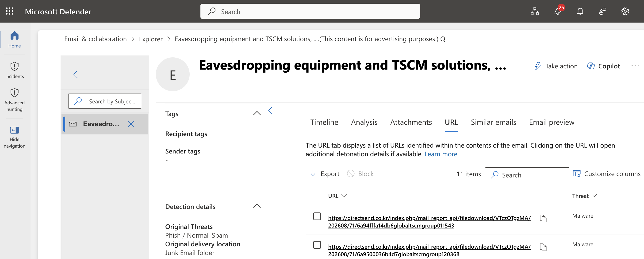Switch to Similar emails tab
Screen dimensions: 644x259
(x=493, y=122)
